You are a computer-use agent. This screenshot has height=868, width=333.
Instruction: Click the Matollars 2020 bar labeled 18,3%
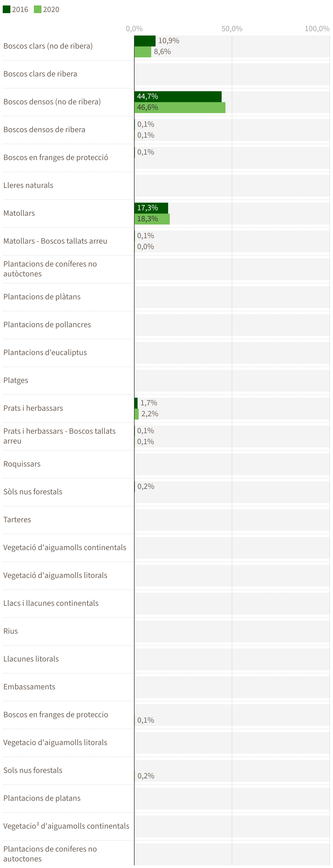[x=152, y=219]
